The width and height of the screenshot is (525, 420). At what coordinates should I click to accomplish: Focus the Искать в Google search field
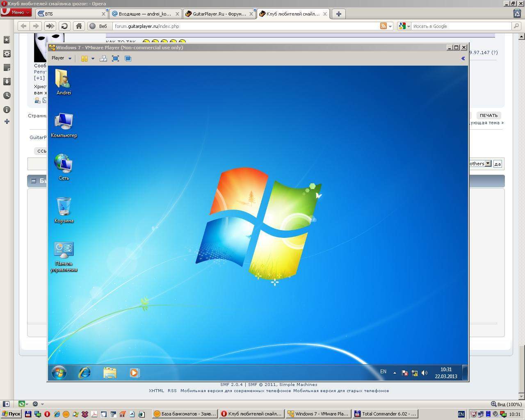tap(461, 26)
